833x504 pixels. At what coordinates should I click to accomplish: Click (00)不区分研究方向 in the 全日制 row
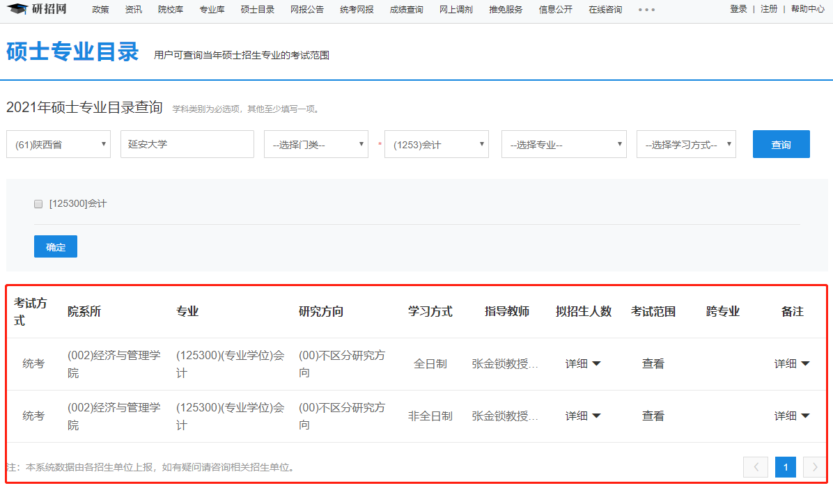pyautogui.click(x=341, y=364)
